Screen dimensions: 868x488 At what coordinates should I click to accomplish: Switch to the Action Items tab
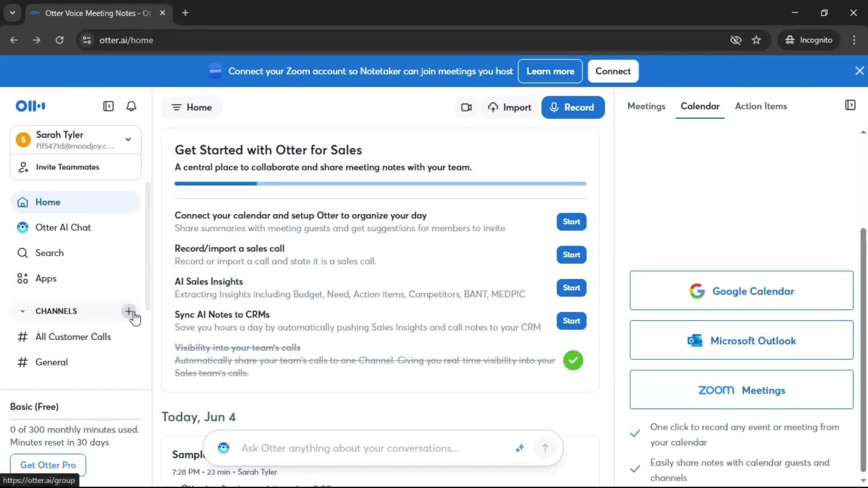[761, 106]
